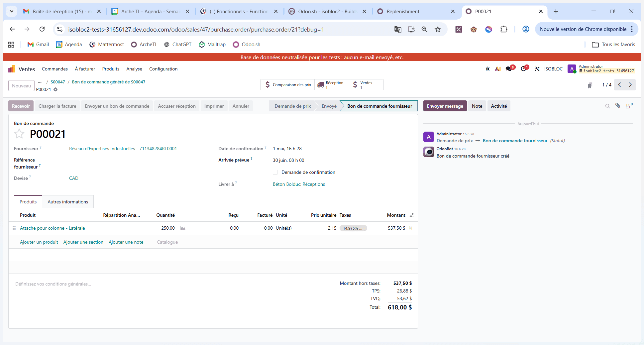
Task: Open the Commandes menu
Action: point(55,69)
